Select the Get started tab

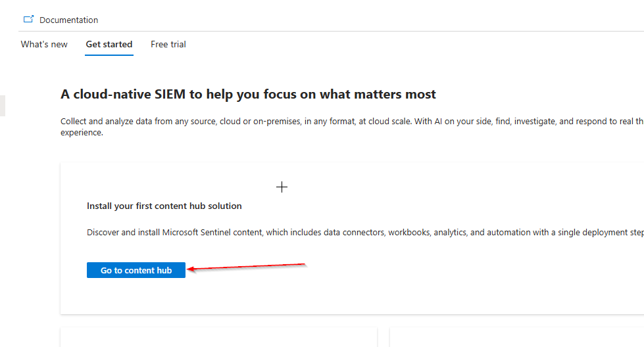109,45
